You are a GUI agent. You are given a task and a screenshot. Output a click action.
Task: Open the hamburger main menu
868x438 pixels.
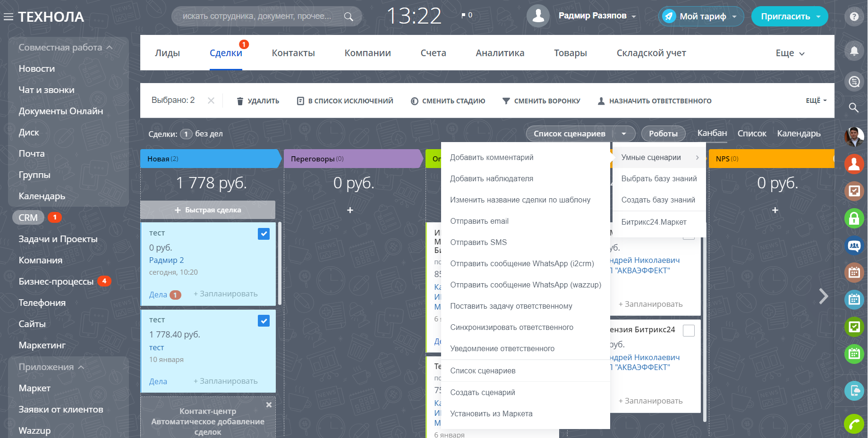(x=8, y=17)
